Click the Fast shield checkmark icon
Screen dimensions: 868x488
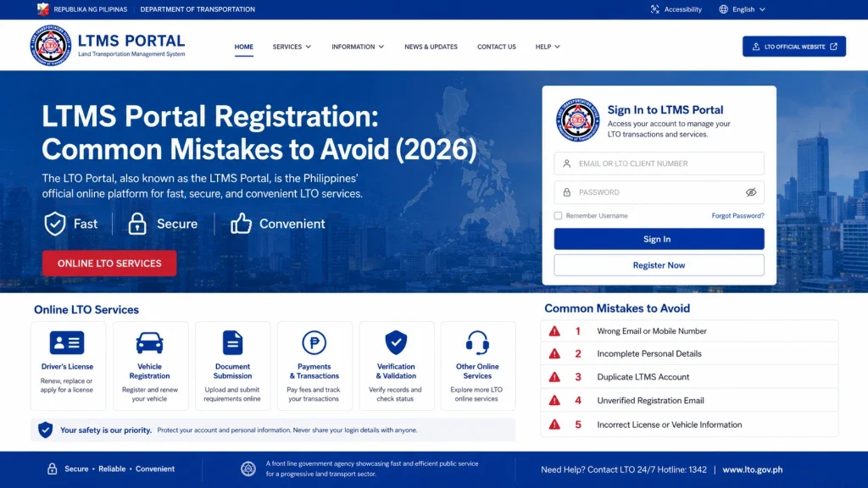pos(55,224)
